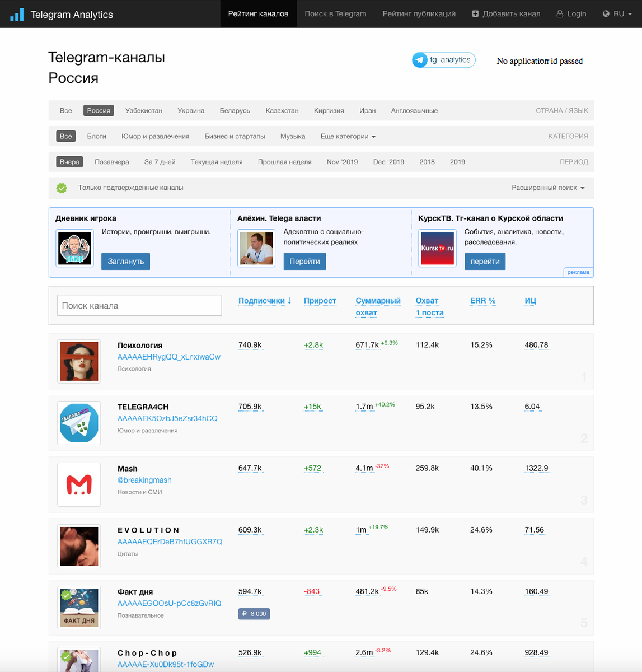
Task: Click Заглянуть button
Action: click(x=126, y=262)
